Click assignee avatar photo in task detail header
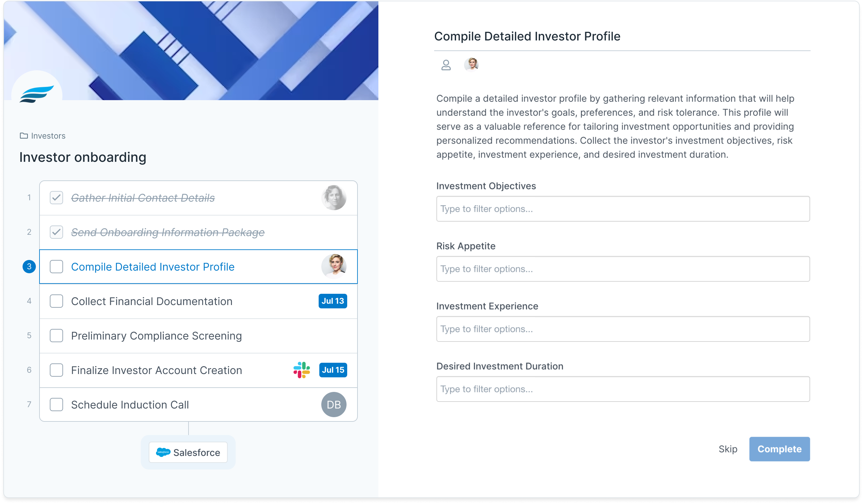The image size is (863, 504). [471, 64]
